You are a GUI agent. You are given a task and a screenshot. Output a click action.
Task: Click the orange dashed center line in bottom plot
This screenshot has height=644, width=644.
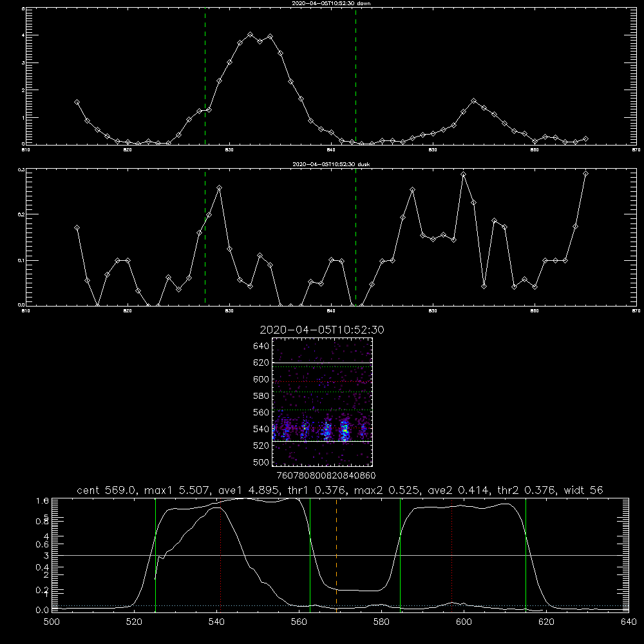pos(336,554)
